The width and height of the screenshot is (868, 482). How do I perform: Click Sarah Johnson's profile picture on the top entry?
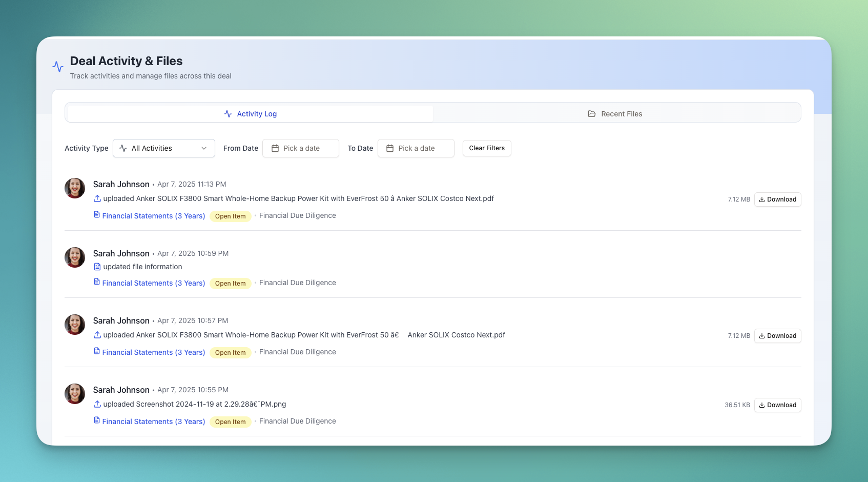point(75,188)
